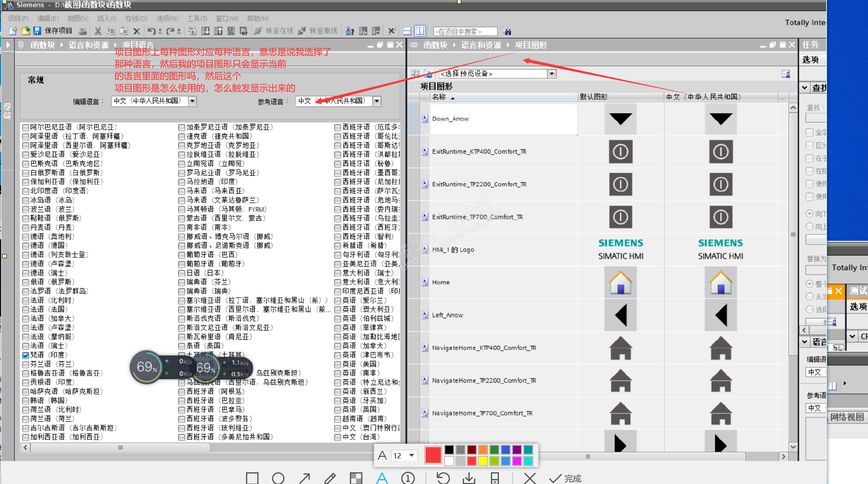Expand the 选择预览设备 combo box
The height and width of the screenshot is (484, 868).
[552, 74]
